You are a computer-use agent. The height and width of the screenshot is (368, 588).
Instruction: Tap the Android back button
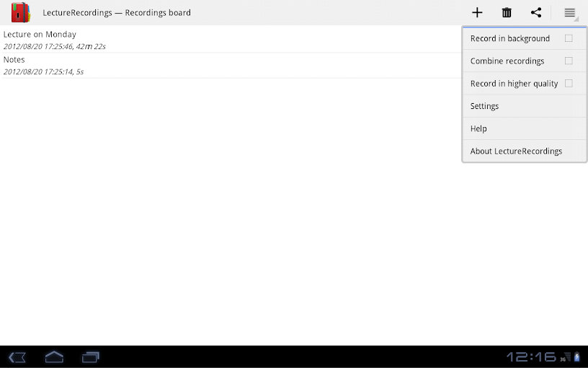pos(17,356)
